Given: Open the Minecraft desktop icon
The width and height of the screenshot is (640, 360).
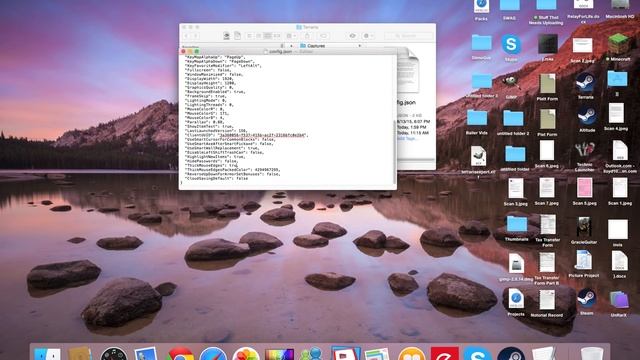Looking at the screenshot, I should (x=619, y=44).
